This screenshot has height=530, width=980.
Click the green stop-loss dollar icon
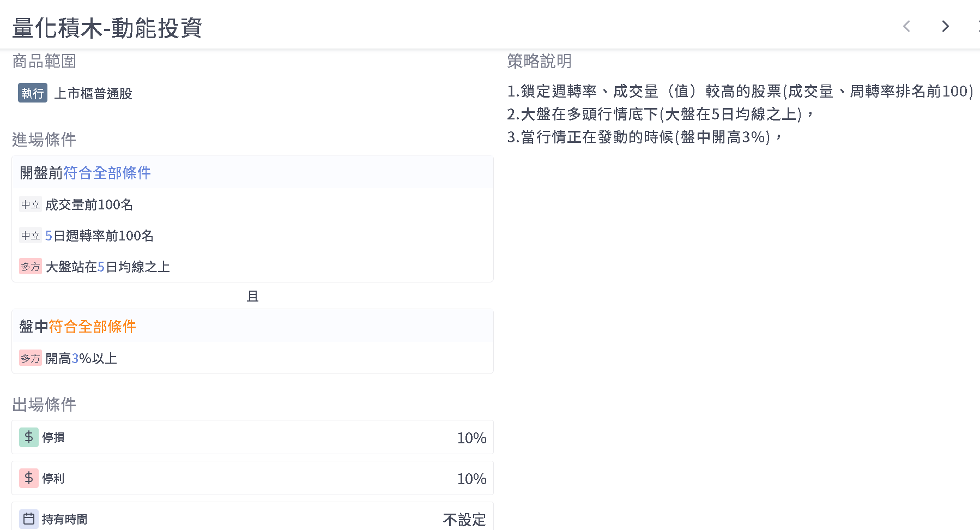click(x=29, y=437)
